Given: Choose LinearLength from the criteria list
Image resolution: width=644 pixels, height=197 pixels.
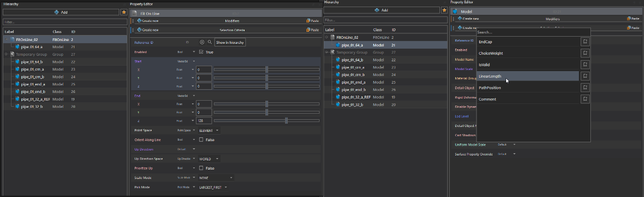Looking at the screenshot, I should (x=528, y=77).
